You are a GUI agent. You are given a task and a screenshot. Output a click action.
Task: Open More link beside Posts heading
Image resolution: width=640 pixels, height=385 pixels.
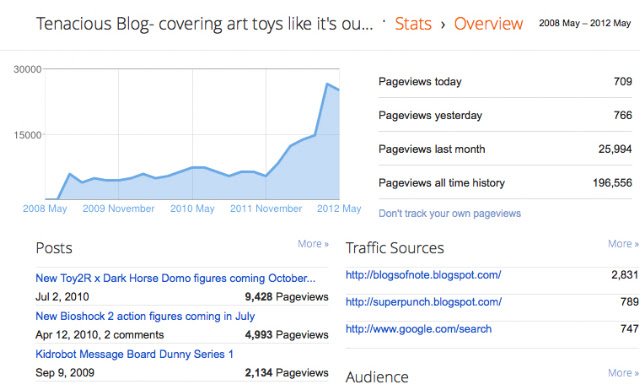coord(313,244)
